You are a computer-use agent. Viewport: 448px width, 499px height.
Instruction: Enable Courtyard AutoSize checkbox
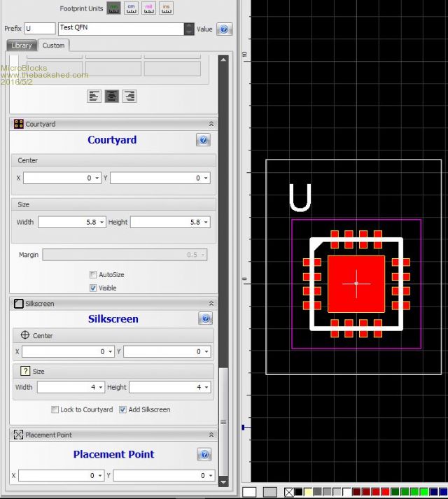click(93, 275)
